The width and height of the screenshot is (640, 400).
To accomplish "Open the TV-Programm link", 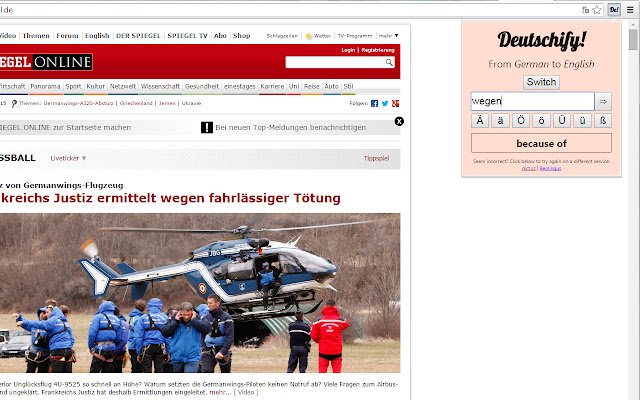I will [x=355, y=36].
